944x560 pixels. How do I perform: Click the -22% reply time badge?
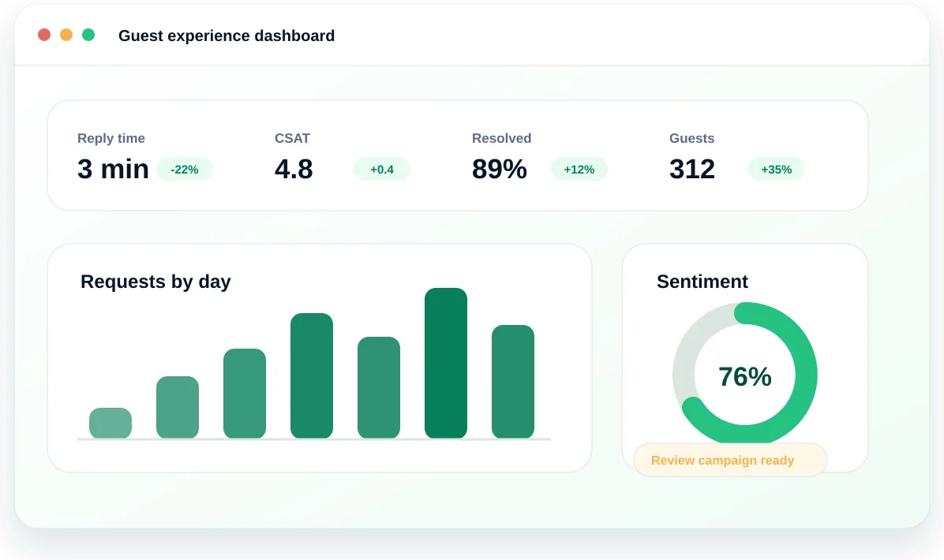[x=185, y=169]
